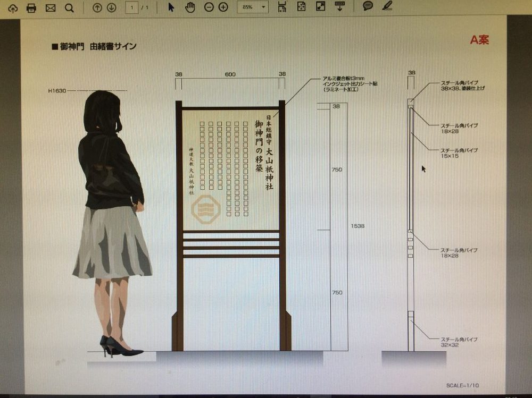Enter full screen with diagonal arrows icon
The height and width of the screenshot is (398, 532).
click(321, 6)
